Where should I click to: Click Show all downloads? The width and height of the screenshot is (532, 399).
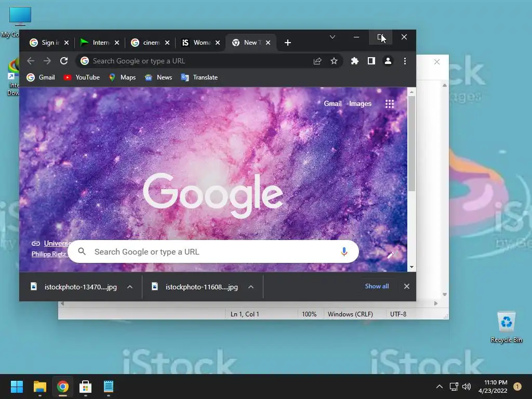pos(377,286)
